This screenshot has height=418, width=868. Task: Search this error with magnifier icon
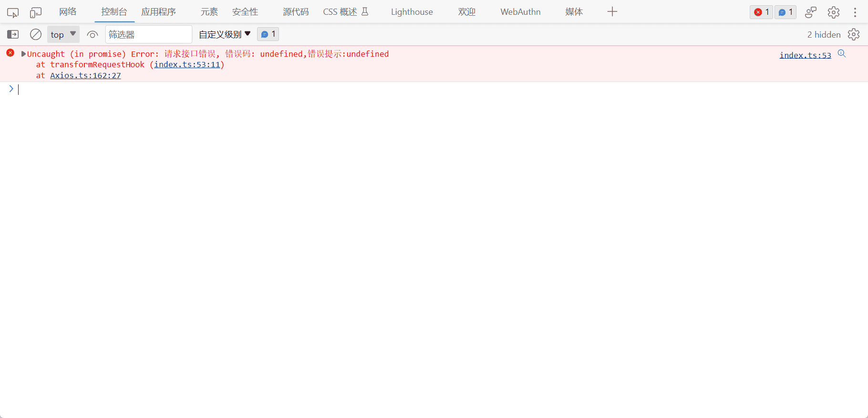[842, 54]
